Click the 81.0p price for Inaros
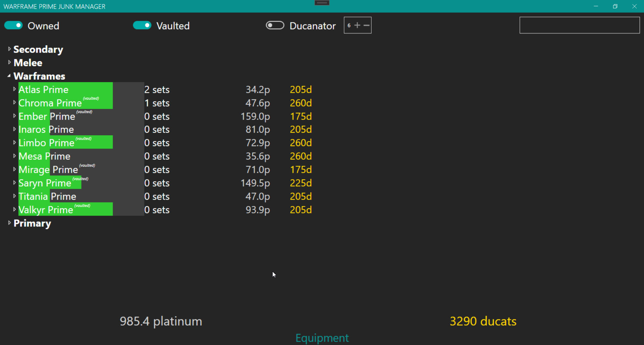This screenshot has width=644, height=345. click(x=258, y=130)
